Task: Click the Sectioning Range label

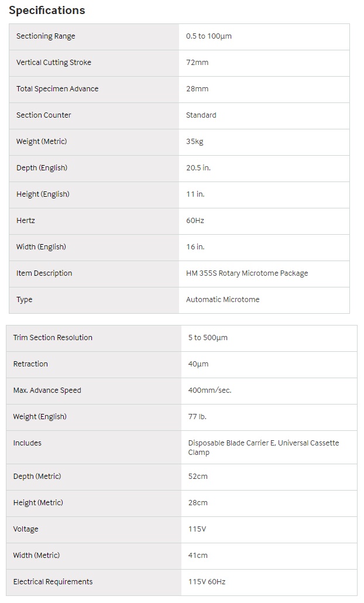Action: [46, 36]
